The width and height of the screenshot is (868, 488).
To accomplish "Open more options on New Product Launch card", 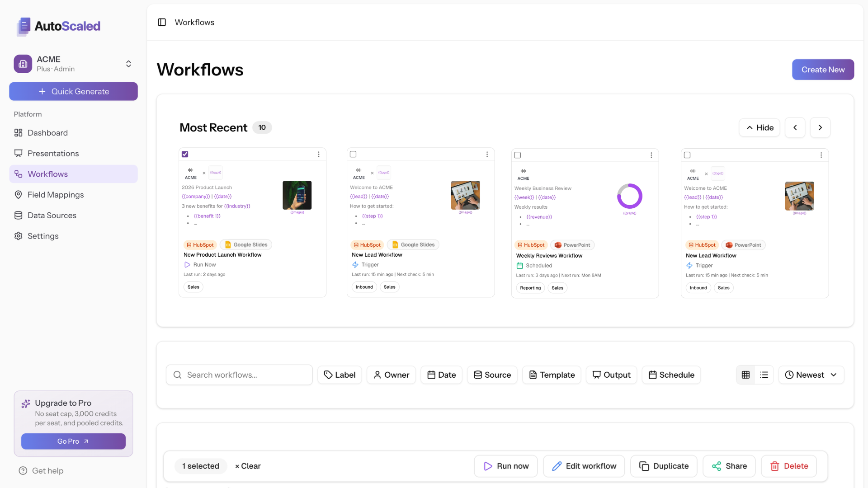I will click(x=319, y=154).
